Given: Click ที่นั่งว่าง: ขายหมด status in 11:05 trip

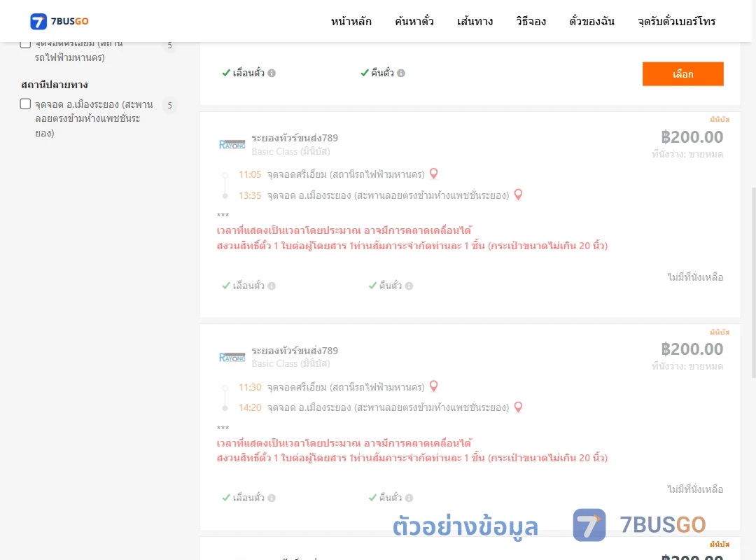Looking at the screenshot, I should tap(687, 154).
